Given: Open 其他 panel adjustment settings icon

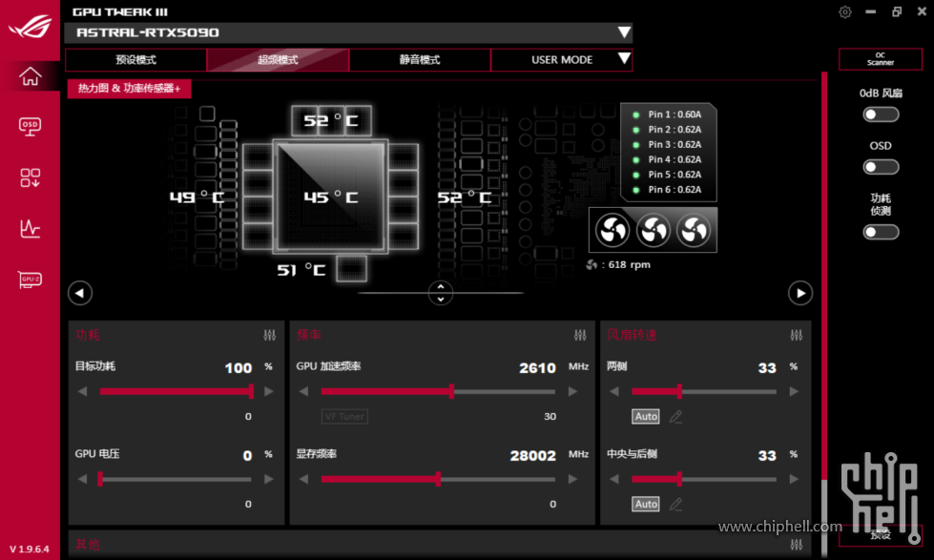Looking at the screenshot, I should coord(797,545).
